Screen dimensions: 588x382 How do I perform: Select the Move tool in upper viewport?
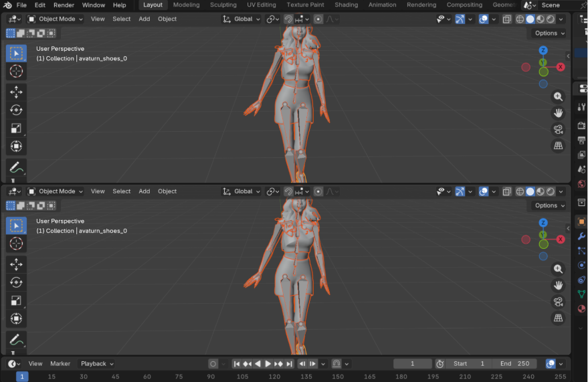tap(16, 92)
